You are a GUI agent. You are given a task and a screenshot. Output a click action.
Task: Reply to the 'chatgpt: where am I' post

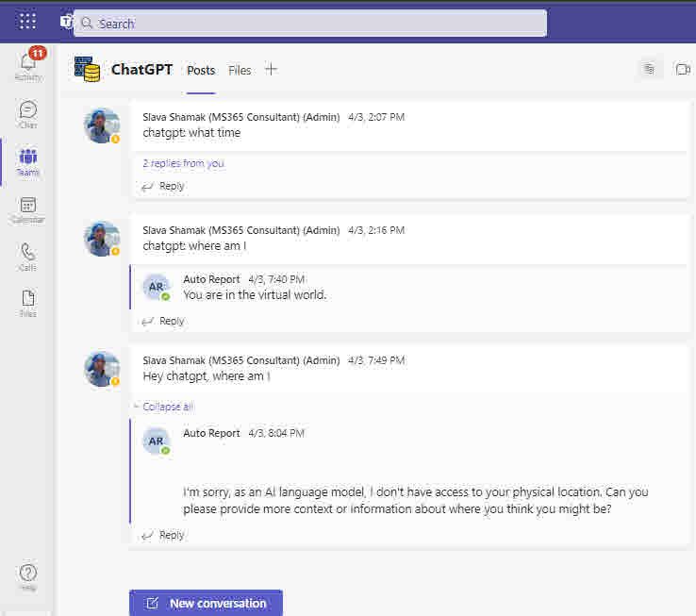[163, 321]
